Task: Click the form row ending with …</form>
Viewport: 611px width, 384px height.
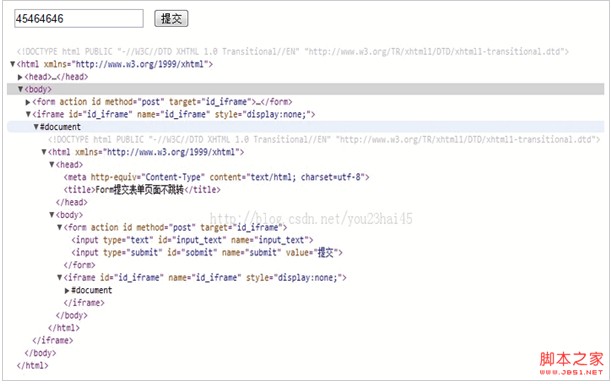Action: [x=162, y=102]
